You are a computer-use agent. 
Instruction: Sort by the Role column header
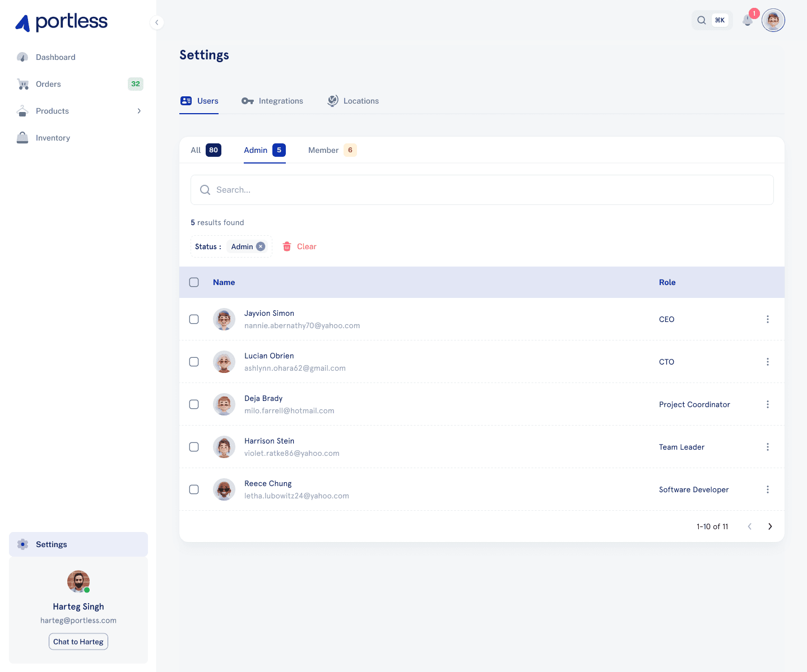(667, 282)
